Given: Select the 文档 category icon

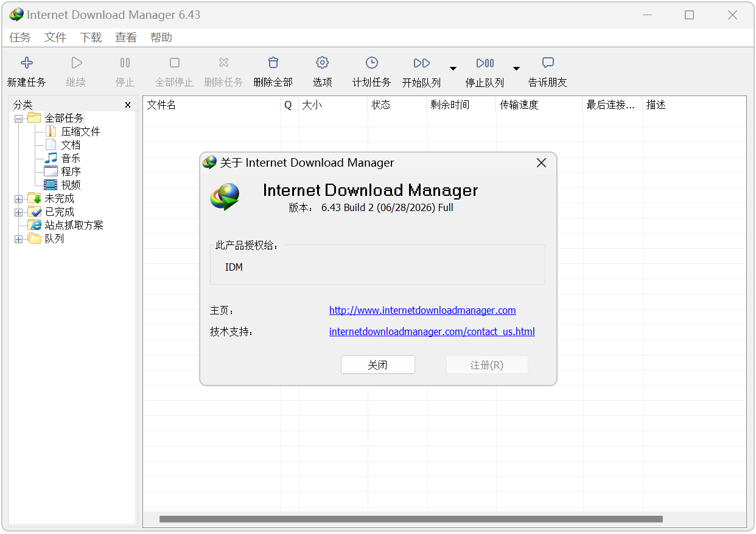Looking at the screenshot, I should (x=51, y=145).
